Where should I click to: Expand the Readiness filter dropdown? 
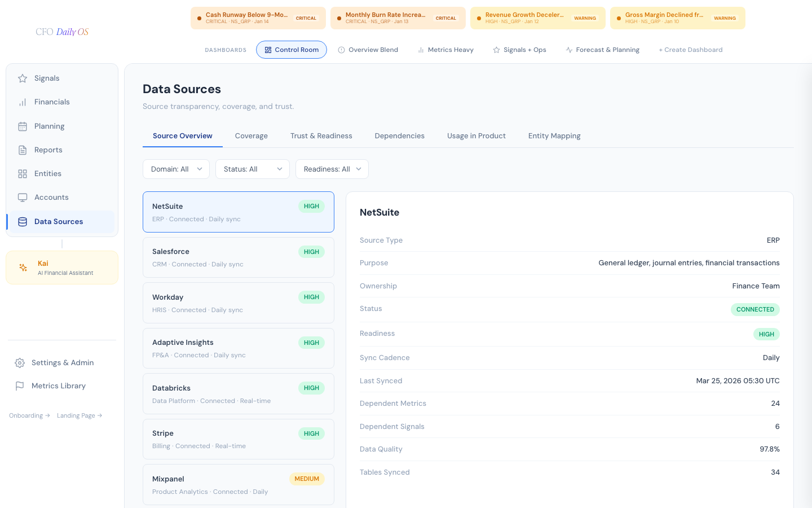(x=332, y=169)
